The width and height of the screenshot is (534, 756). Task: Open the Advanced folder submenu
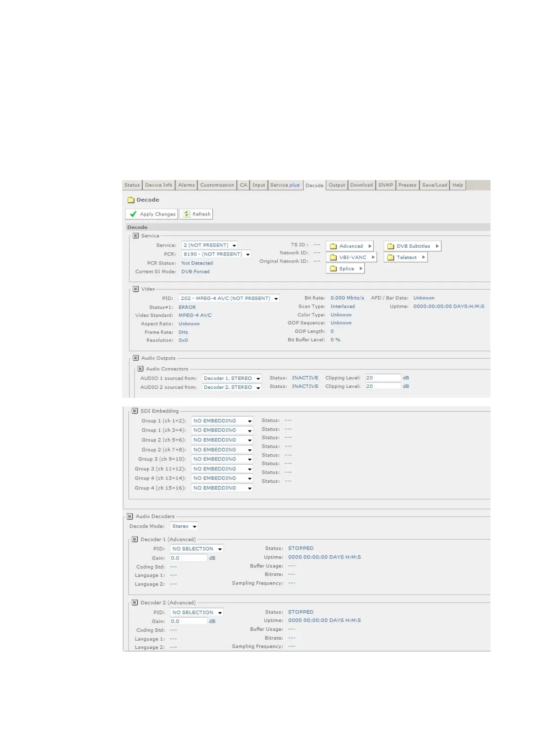351,246
